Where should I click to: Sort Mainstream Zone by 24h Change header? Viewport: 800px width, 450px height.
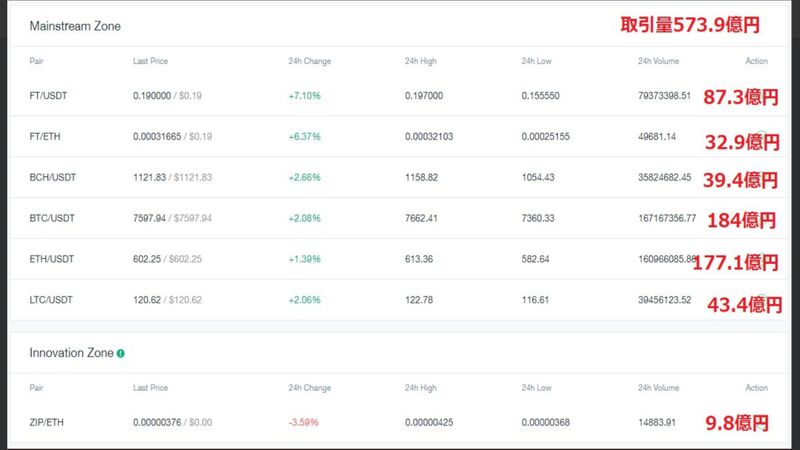[x=309, y=61]
